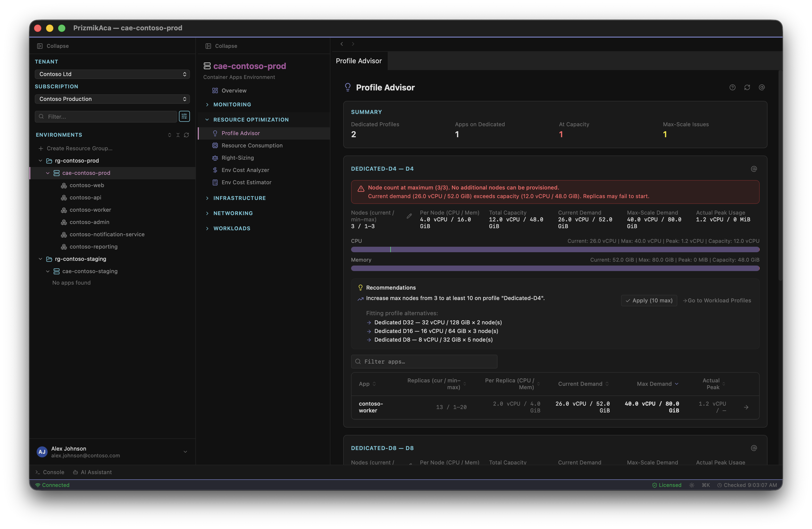The image size is (812, 529).
Task: Click the D4 Memory usage bar
Action: click(x=555, y=269)
